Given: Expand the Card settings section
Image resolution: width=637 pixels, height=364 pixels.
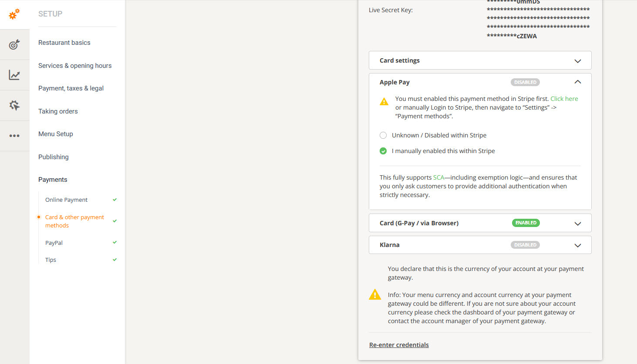Looking at the screenshot, I should [577, 61].
